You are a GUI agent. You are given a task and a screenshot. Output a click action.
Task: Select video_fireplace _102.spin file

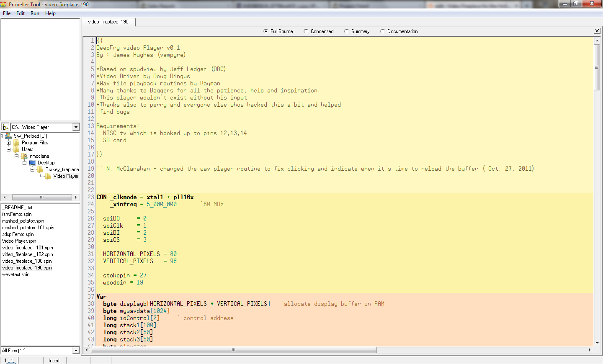pos(28,254)
